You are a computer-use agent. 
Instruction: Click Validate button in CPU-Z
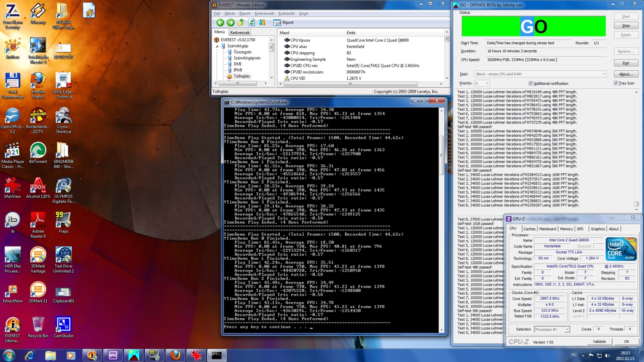(x=599, y=341)
